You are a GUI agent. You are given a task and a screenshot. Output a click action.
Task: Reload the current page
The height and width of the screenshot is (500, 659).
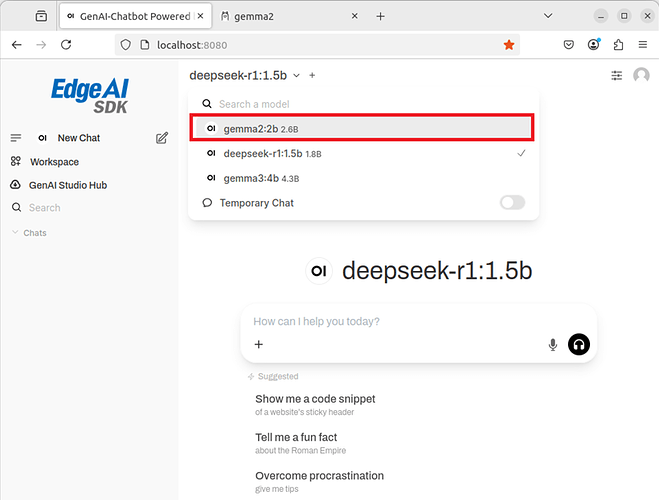point(66,45)
